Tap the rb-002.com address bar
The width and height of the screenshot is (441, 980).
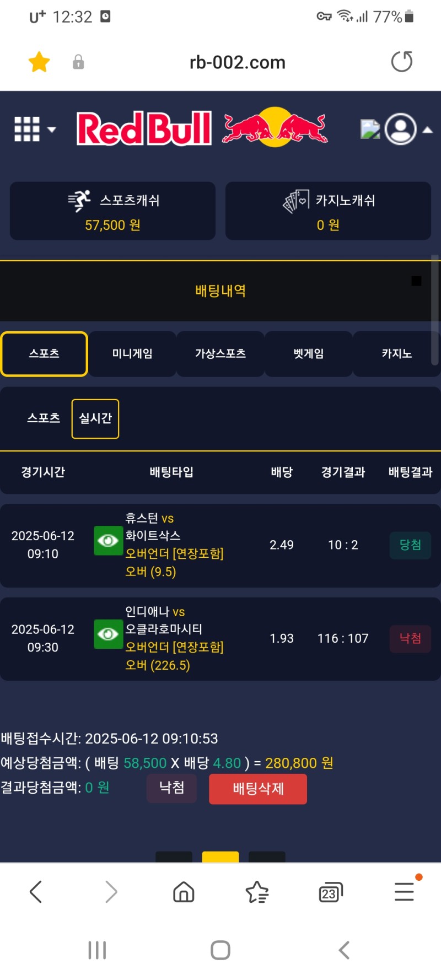tap(237, 62)
